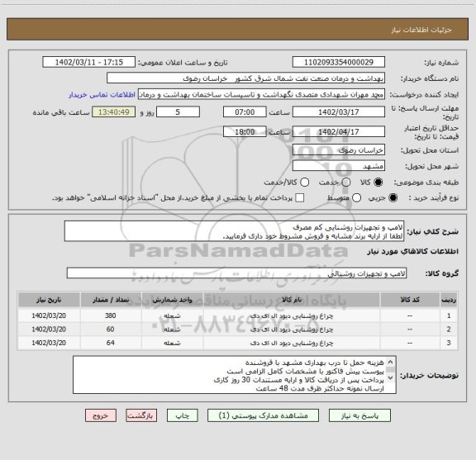Image resolution: width=476 pixels, height=460 pixels.
Task: Click item name in row 2
Action: 292,330
